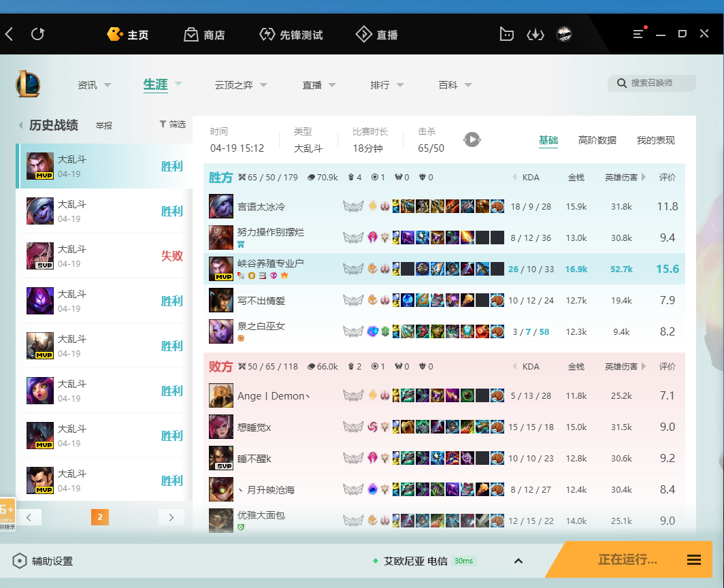Click page number 2 button
The image size is (724, 588).
click(100, 517)
